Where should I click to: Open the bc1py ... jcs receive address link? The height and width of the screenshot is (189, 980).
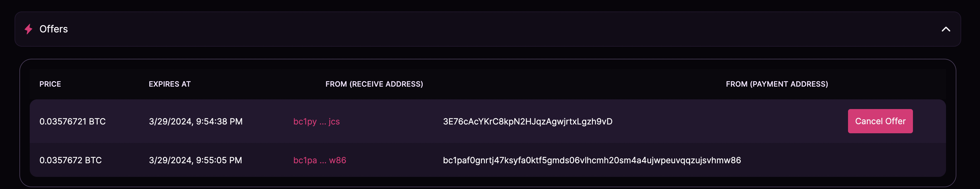click(316, 121)
